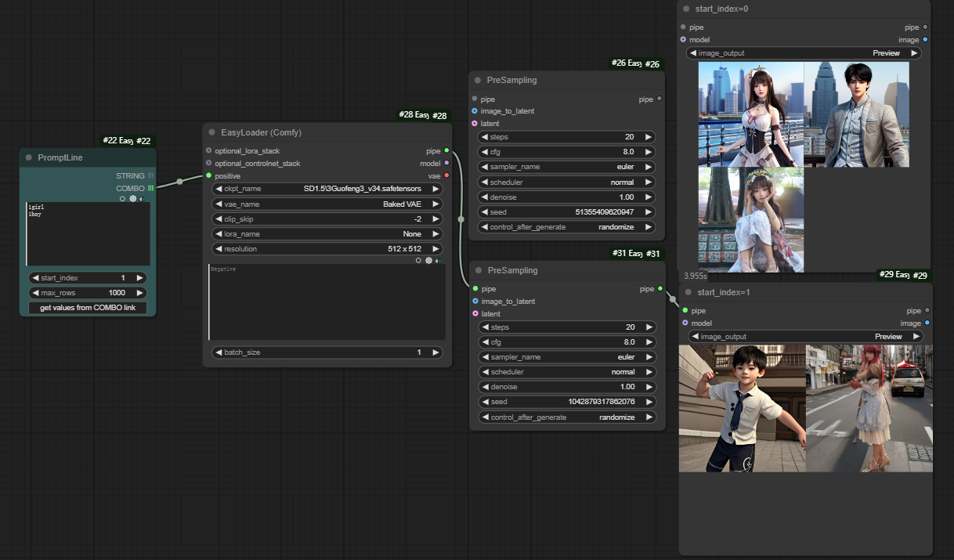This screenshot has height=560, width=954.
Task: Click inside the Negative prompt text area
Action: coord(327,302)
